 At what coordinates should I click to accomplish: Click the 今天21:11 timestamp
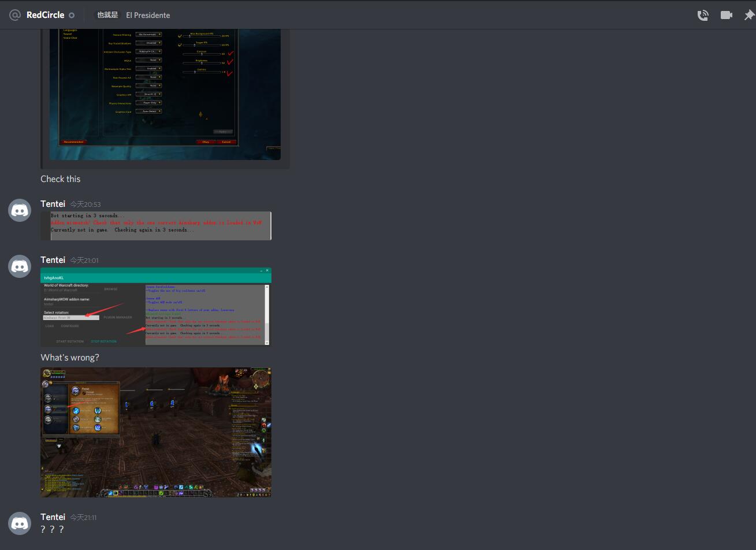point(83,518)
